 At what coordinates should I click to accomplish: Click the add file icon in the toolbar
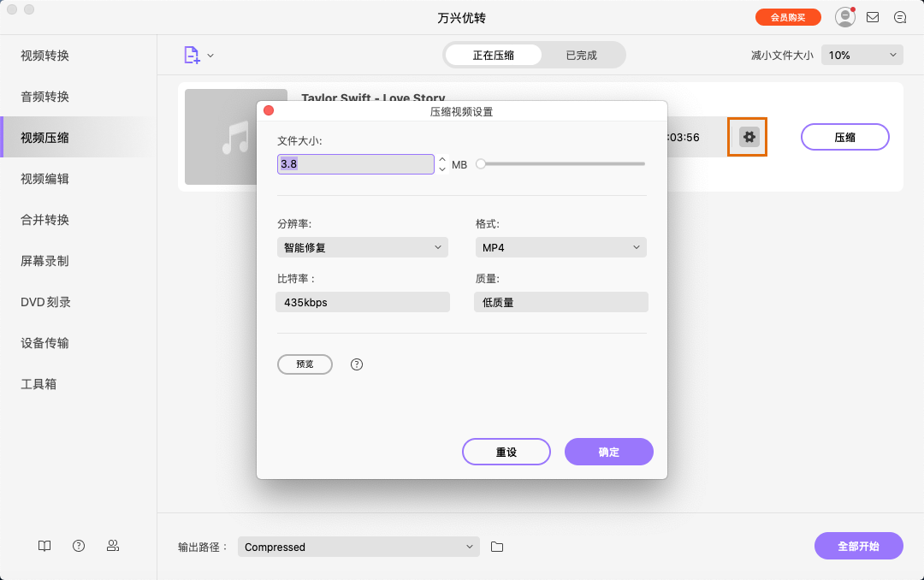[x=190, y=54]
